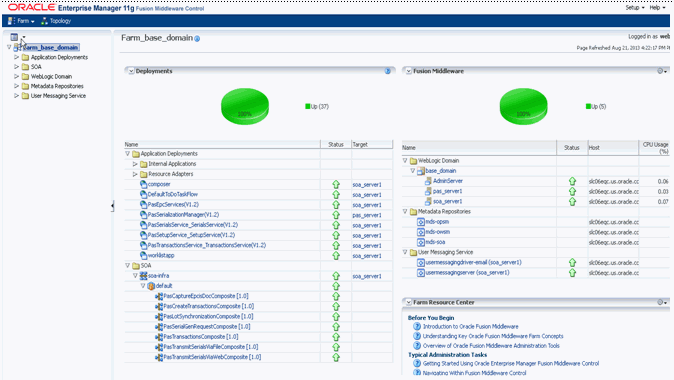Viewport: 674px width, 380px height.
Task: Open usermessagingserver (soa_server1) link
Action: pos(467,273)
